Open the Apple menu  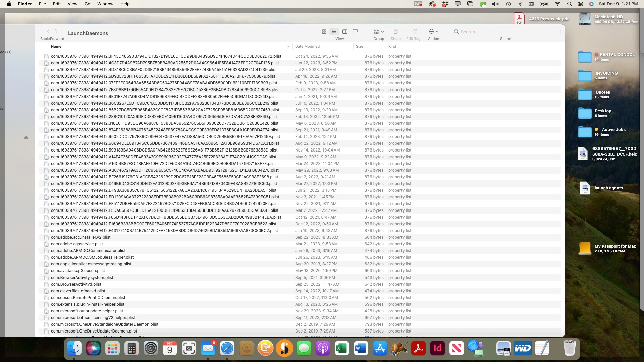click(9, 4)
